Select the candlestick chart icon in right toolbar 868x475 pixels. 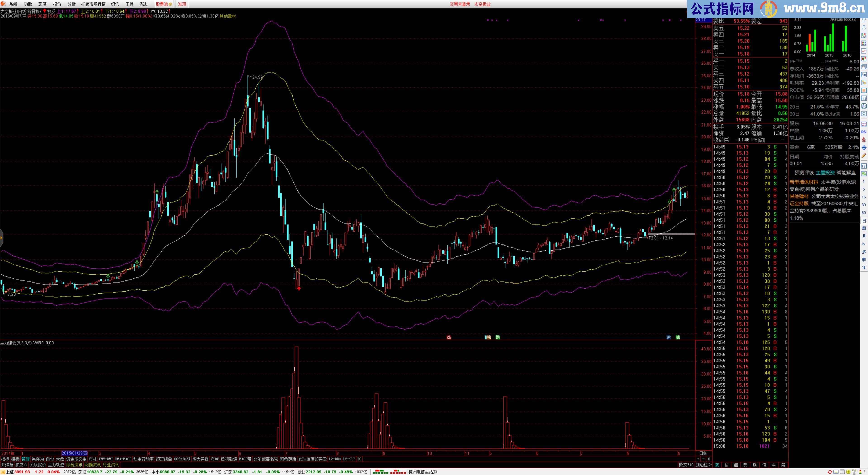(864, 59)
